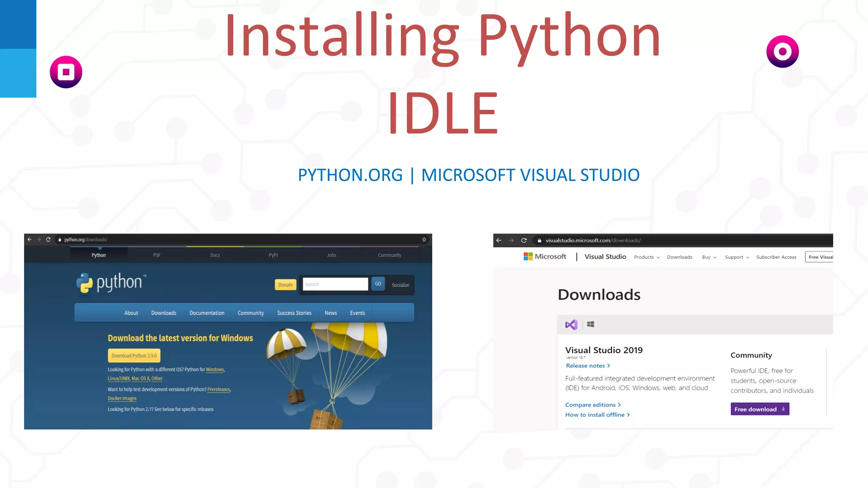Click the Free Visual Studio button

(820, 257)
